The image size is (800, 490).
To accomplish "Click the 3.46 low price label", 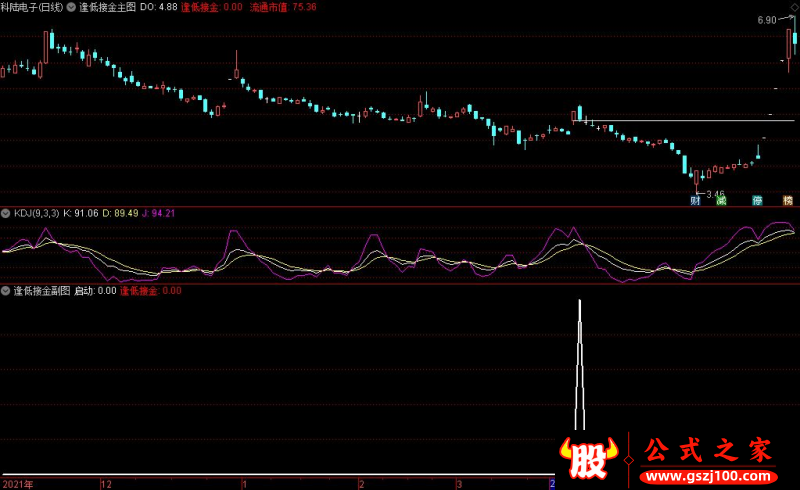I will click(x=715, y=194).
